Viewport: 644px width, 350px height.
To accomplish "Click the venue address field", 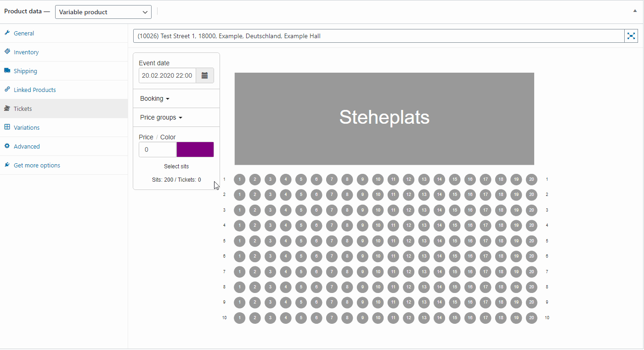I will pyautogui.click(x=379, y=36).
